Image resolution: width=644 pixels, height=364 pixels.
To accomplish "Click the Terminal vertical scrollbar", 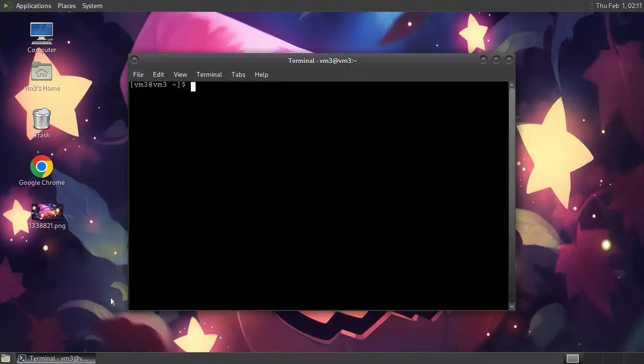I will pos(511,196).
